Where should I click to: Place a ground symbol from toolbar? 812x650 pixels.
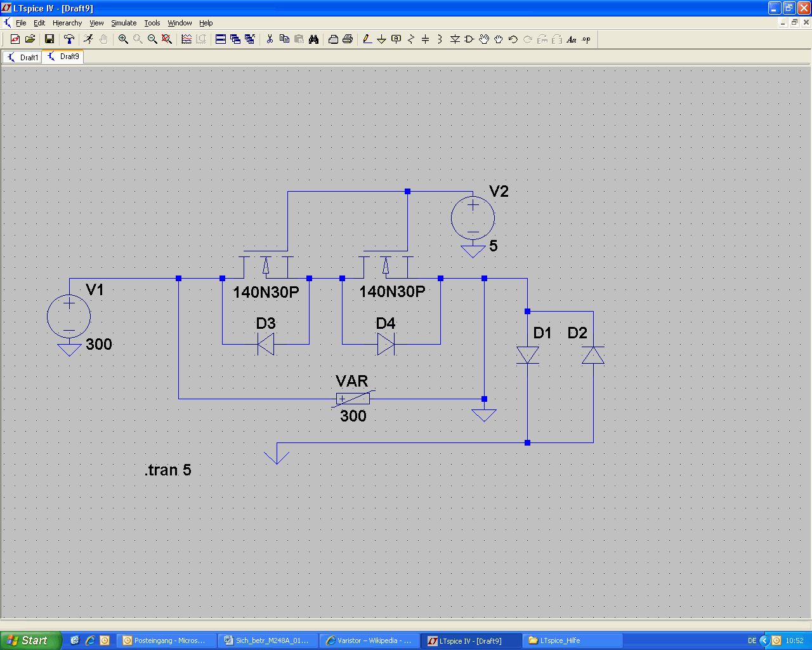point(381,39)
